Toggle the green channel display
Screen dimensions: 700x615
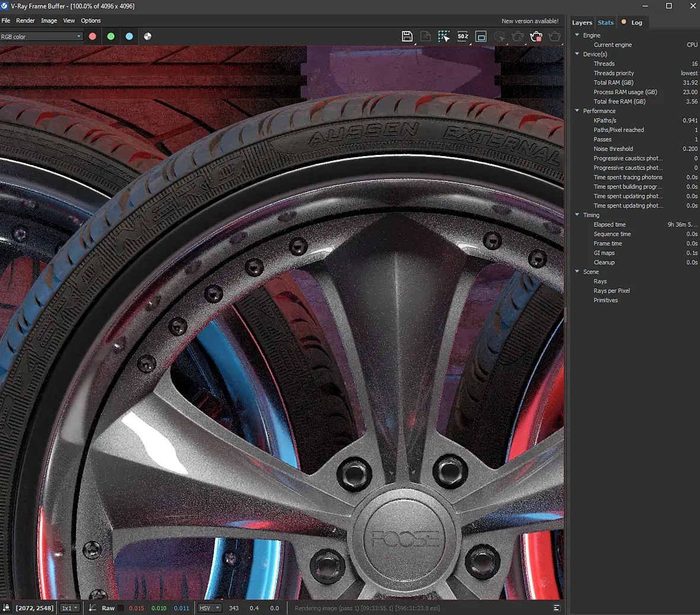(111, 36)
